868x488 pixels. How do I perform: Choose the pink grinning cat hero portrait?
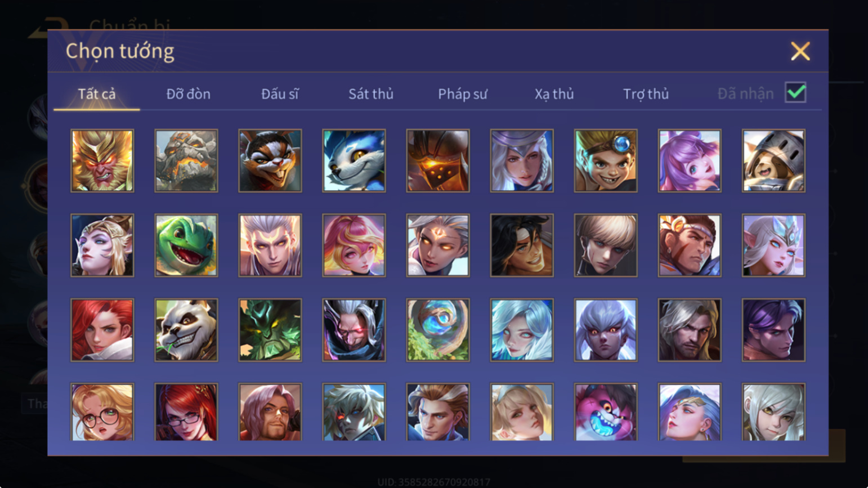click(606, 413)
